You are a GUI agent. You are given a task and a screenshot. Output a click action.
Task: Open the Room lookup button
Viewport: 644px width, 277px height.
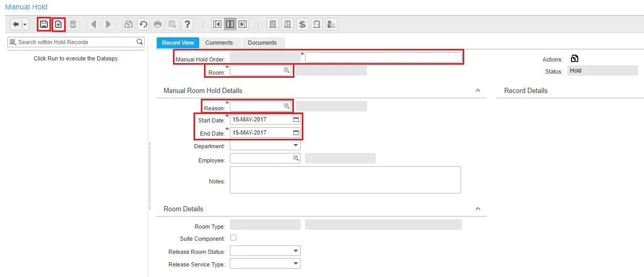tap(287, 70)
